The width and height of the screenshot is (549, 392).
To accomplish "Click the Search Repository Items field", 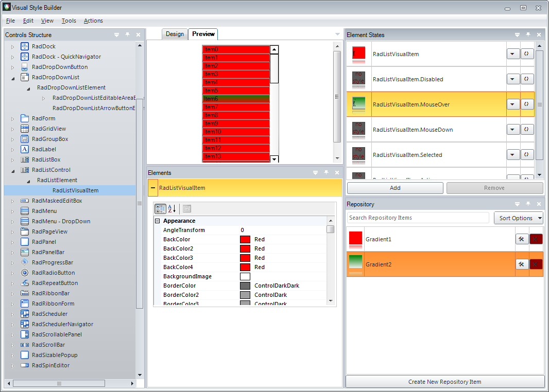I will point(418,218).
